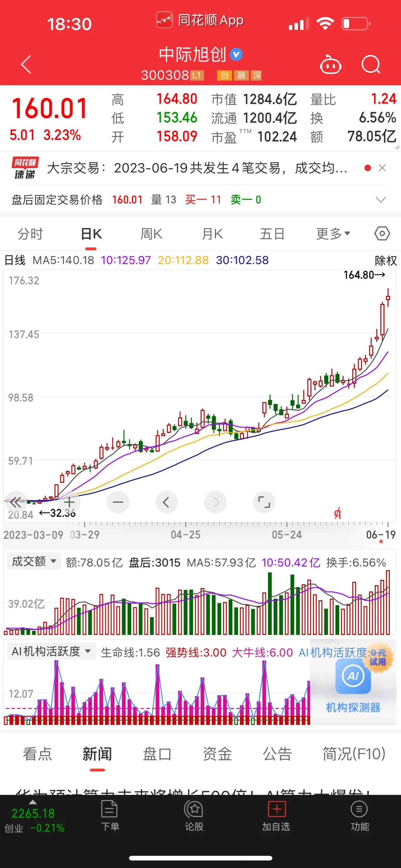The image size is (401, 868).
Task: Select the 周K chart tab
Action: tap(152, 234)
